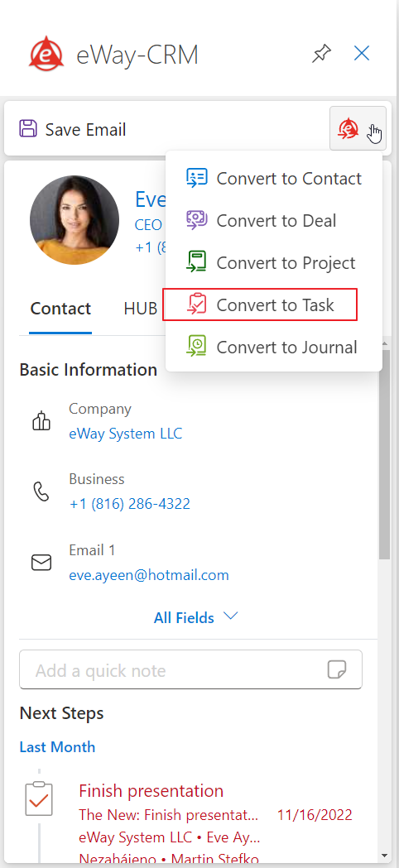Click the Convert to Contact icon
The width and height of the screenshot is (399, 868).
[x=197, y=178]
